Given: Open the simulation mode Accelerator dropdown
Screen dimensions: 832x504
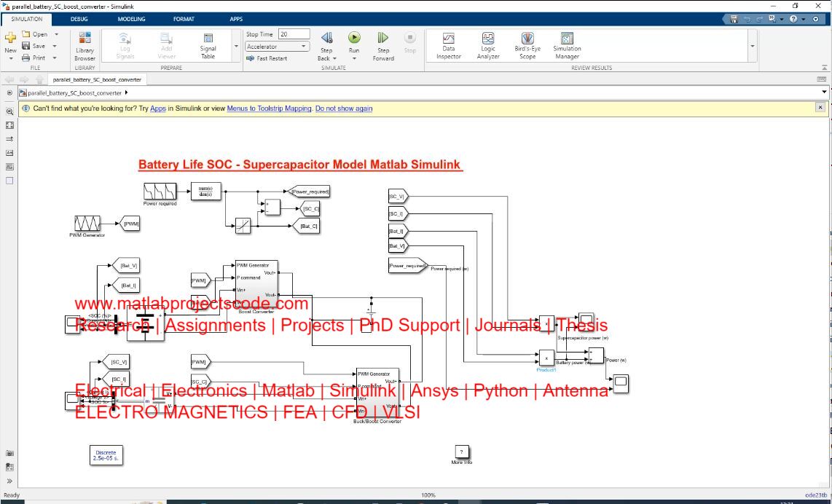Looking at the screenshot, I should click(278, 47).
